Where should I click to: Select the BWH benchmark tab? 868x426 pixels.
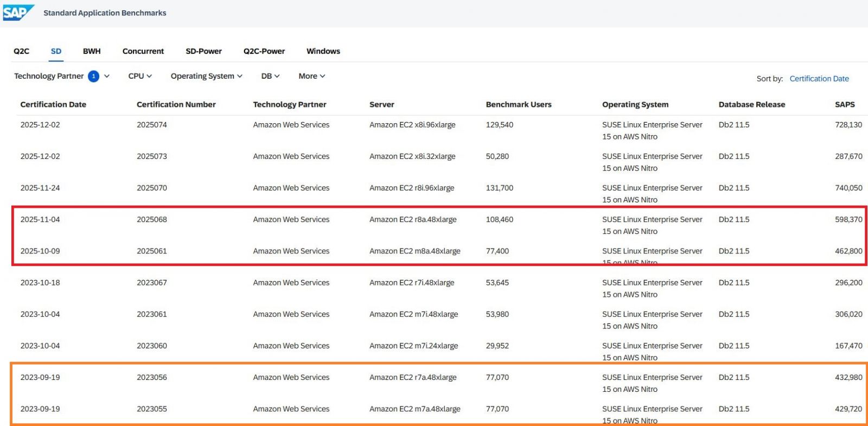(x=92, y=51)
